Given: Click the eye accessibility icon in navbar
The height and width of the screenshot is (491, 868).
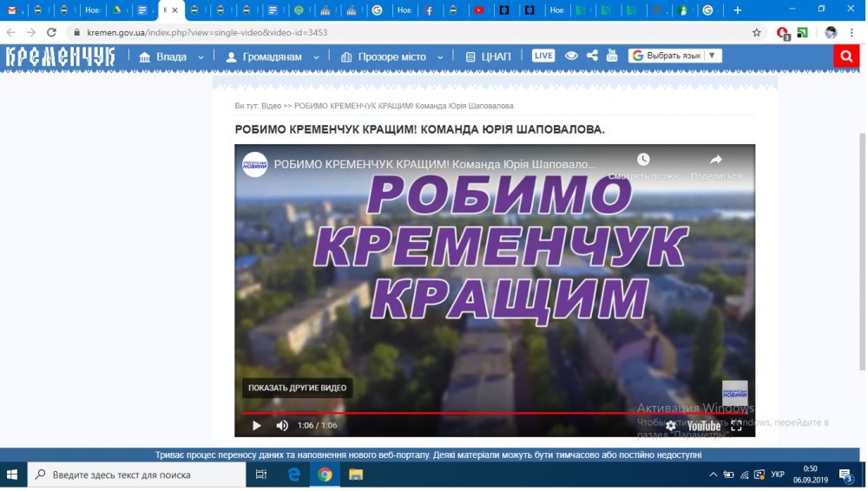Looking at the screenshot, I should (571, 56).
